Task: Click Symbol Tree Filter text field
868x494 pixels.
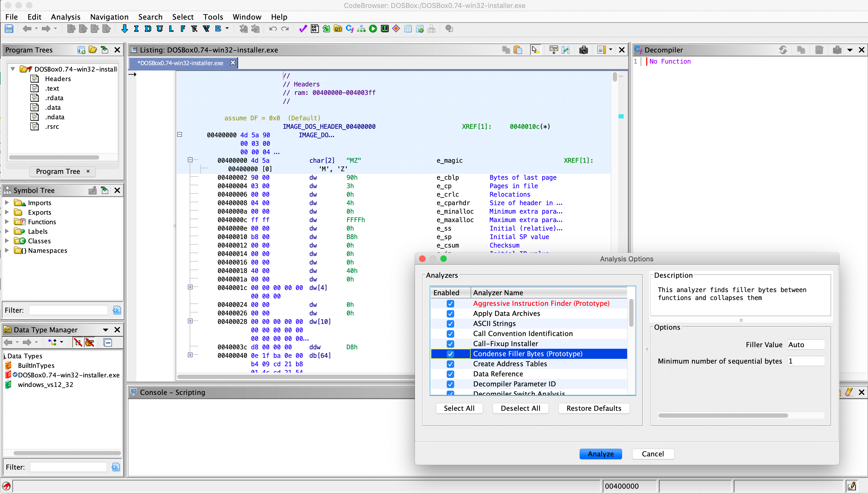Action: click(68, 310)
